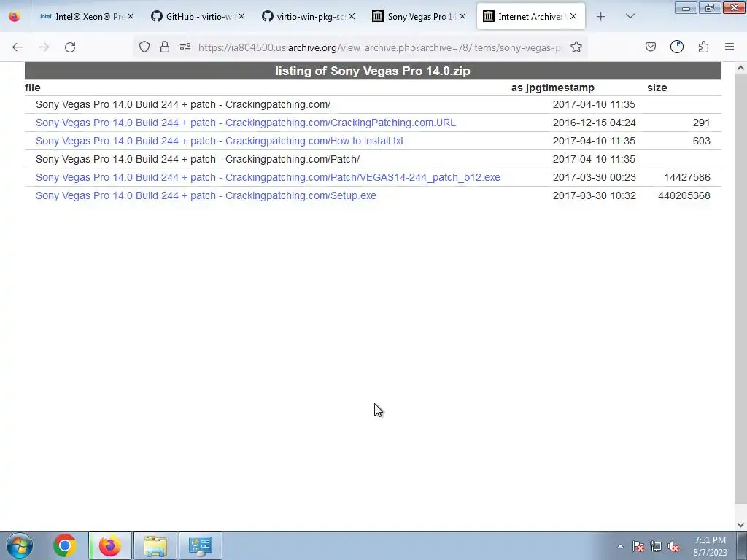The image size is (747, 560).
Task: Click the address bar URL field
Action: [x=379, y=47]
